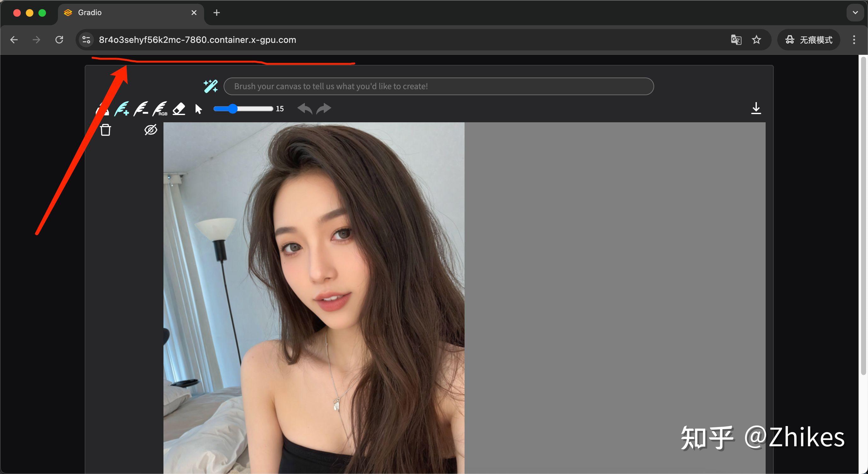
Task: Delete with the trash can icon
Action: click(x=106, y=130)
